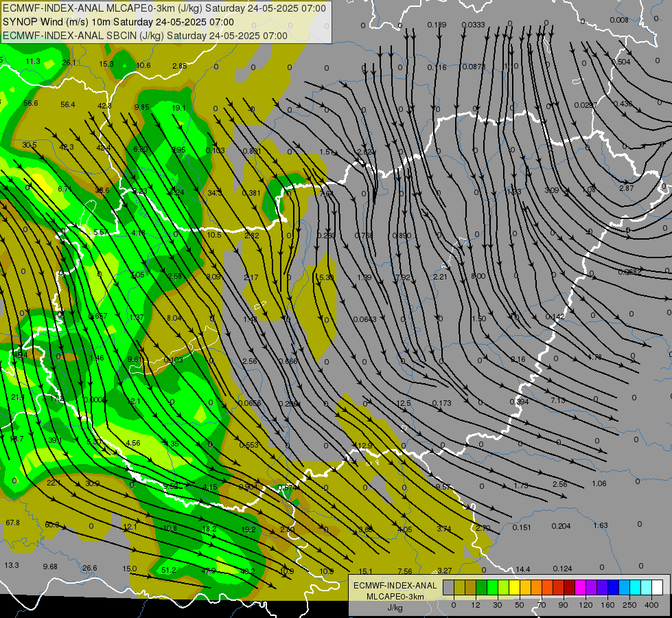The width and height of the screenshot is (672, 618).
Task: Select the grid value '19.1'
Action: [178, 108]
